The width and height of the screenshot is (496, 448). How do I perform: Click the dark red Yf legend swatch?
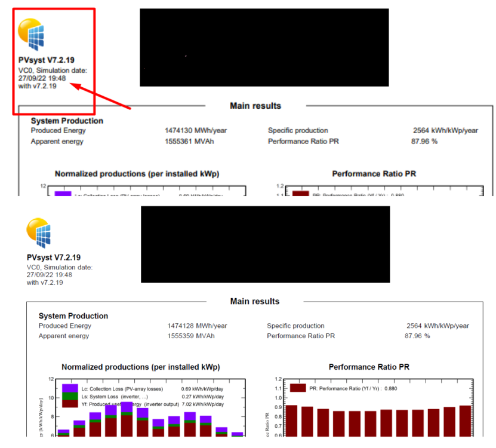(70, 404)
